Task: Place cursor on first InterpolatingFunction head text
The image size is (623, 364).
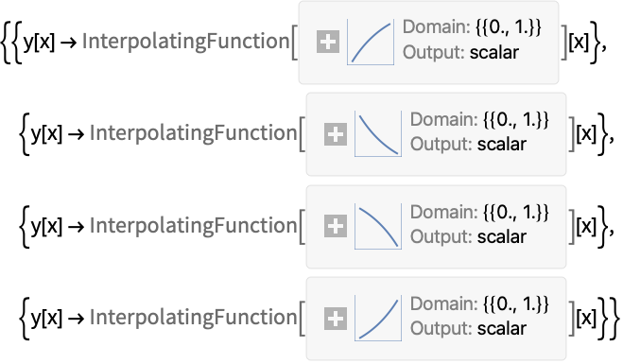Action: [x=186, y=42]
